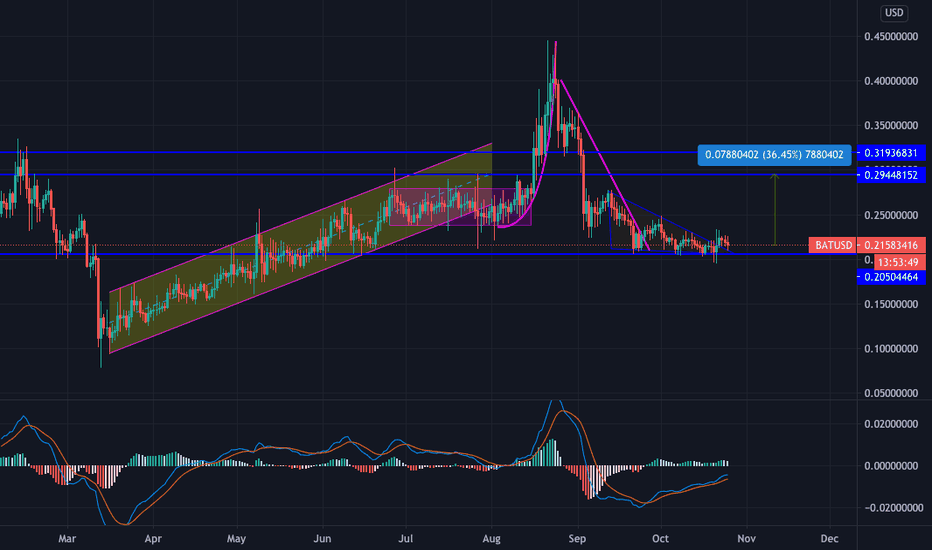Click the 0.45000000 price axis label
Image resolution: width=932 pixels, height=550 pixels.
891,36
